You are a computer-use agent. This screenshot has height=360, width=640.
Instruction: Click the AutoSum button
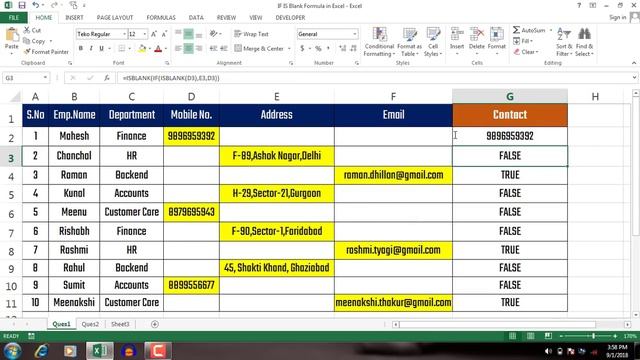coord(529,30)
